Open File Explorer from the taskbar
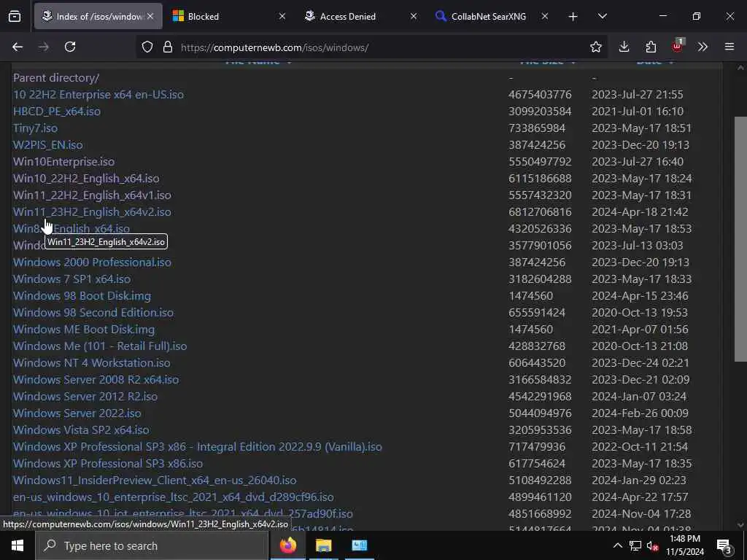Image resolution: width=747 pixels, height=560 pixels. point(323,545)
